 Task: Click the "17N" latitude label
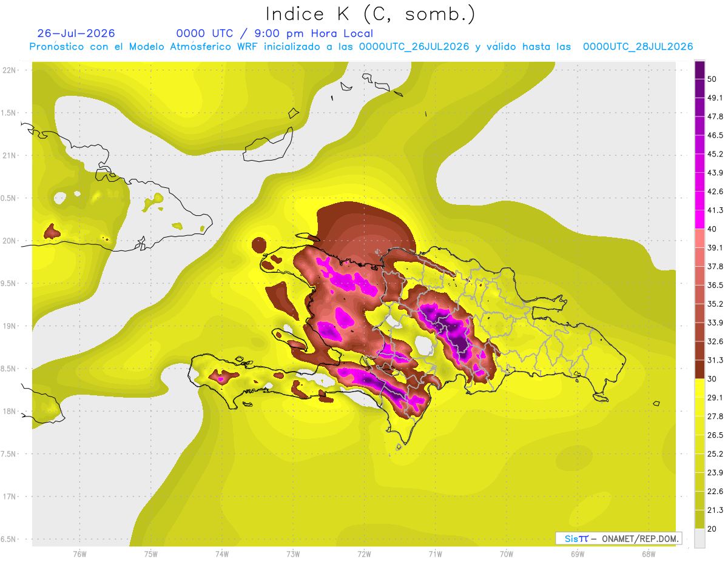pos(9,497)
